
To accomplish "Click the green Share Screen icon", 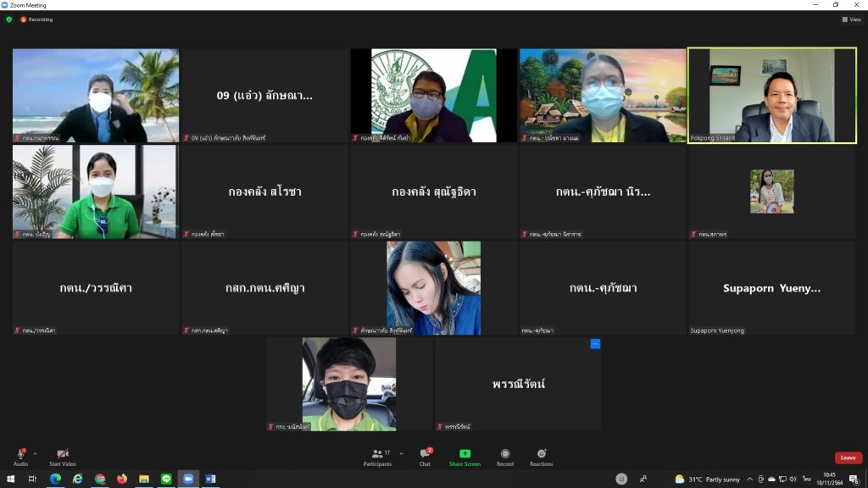I will pos(465,454).
